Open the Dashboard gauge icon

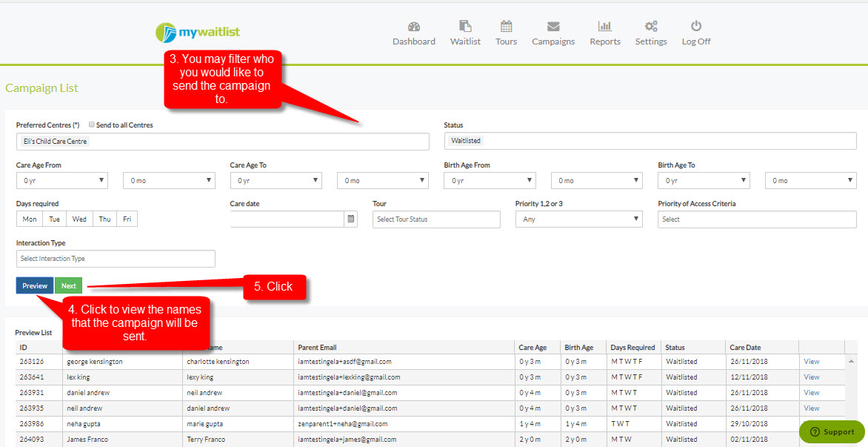click(413, 27)
